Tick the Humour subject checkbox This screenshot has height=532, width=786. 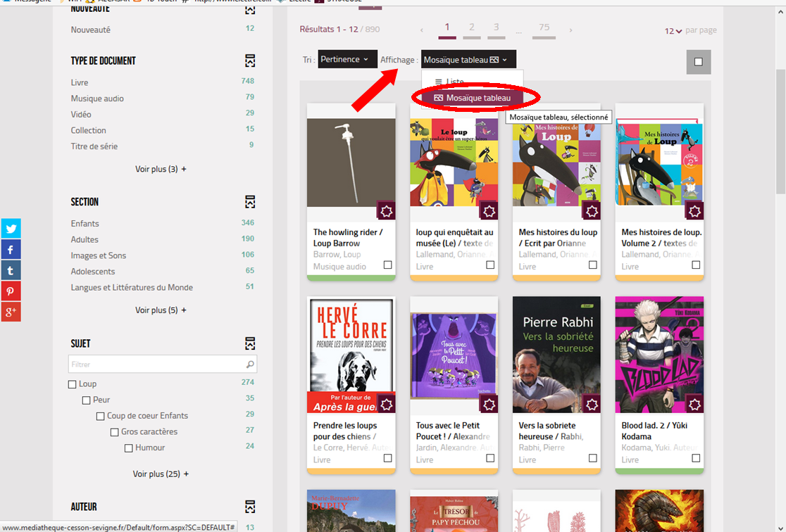(x=128, y=448)
